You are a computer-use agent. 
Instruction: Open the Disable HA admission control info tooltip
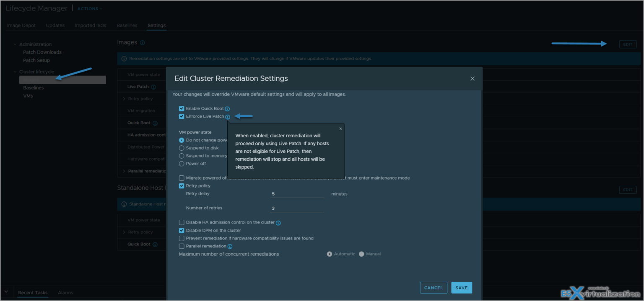278,223
